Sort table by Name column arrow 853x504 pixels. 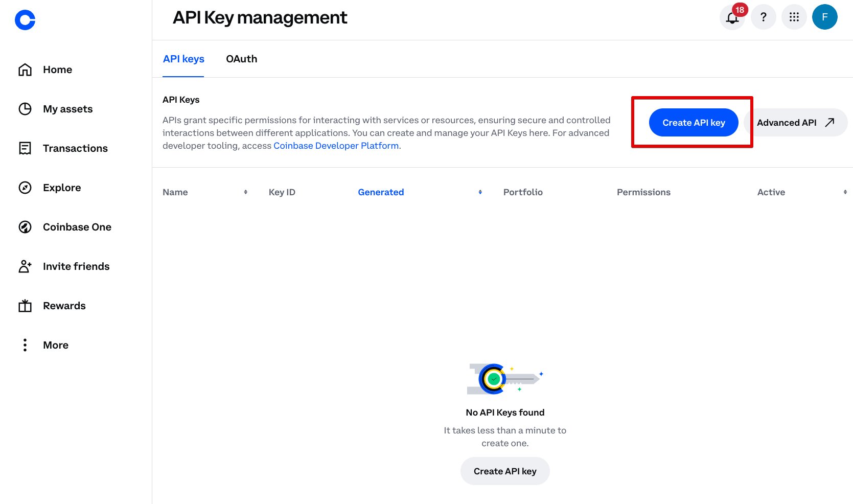tap(246, 192)
